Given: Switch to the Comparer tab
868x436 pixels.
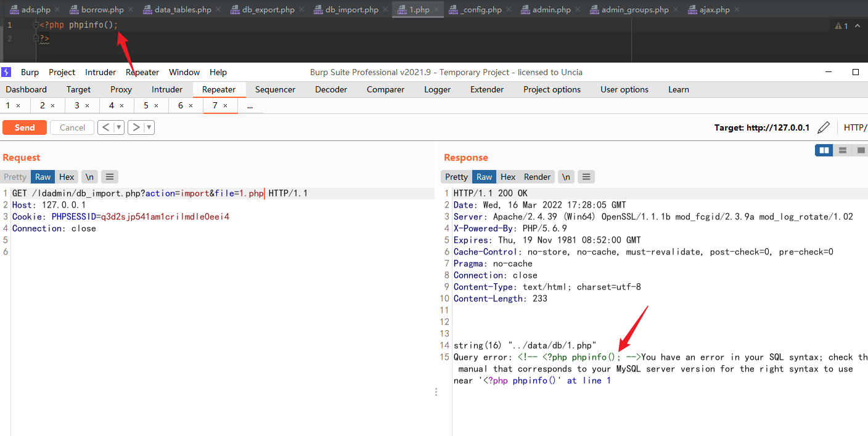Looking at the screenshot, I should (385, 89).
